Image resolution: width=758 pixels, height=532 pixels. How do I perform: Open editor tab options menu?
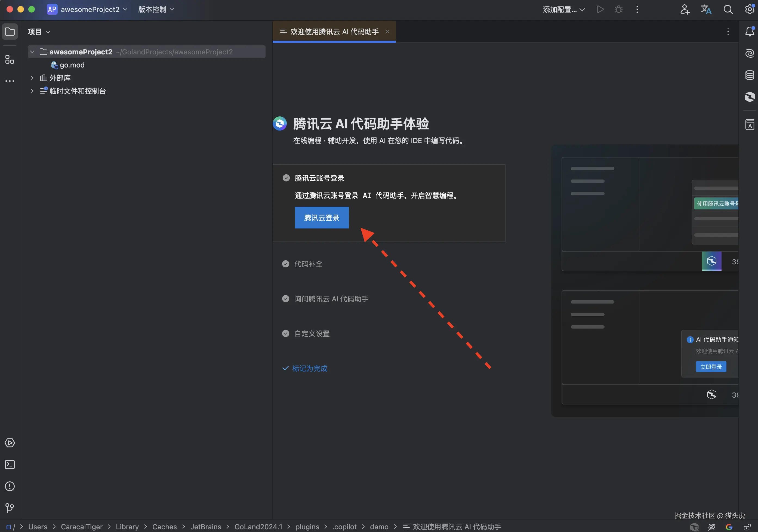[728, 32]
